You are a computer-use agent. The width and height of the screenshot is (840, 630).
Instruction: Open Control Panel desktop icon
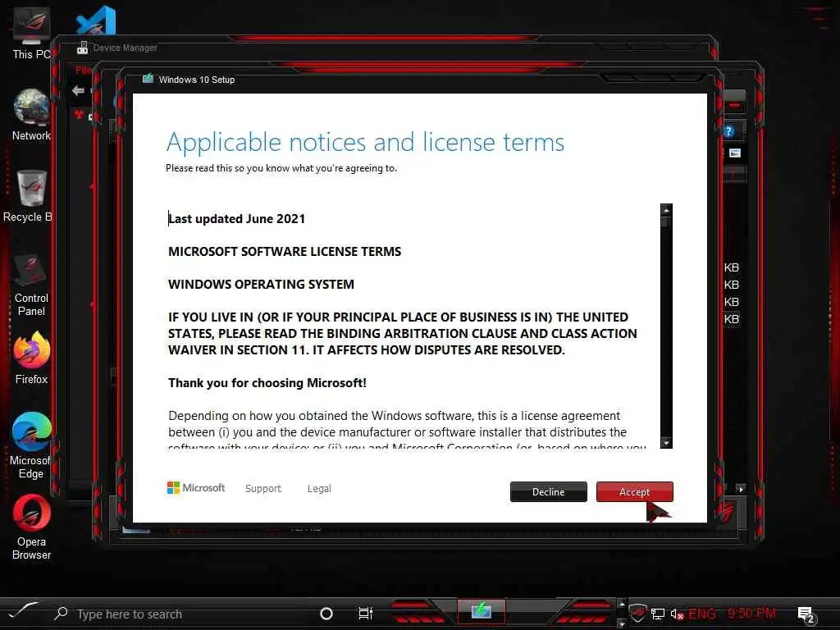point(31,285)
